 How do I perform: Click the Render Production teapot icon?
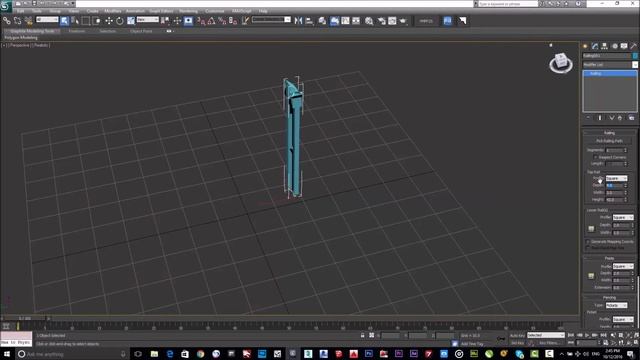coord(403,21)
